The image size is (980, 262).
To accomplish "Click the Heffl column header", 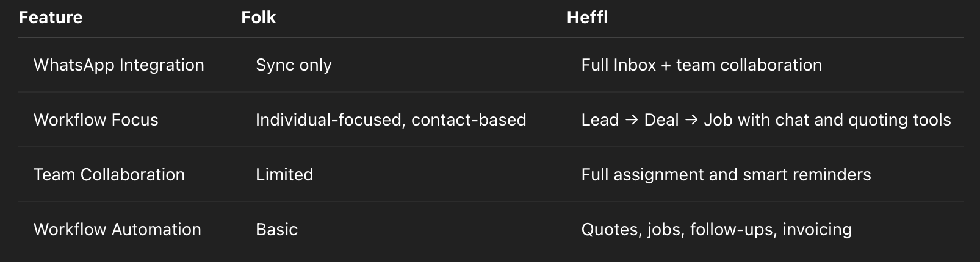I will [588, 17].
